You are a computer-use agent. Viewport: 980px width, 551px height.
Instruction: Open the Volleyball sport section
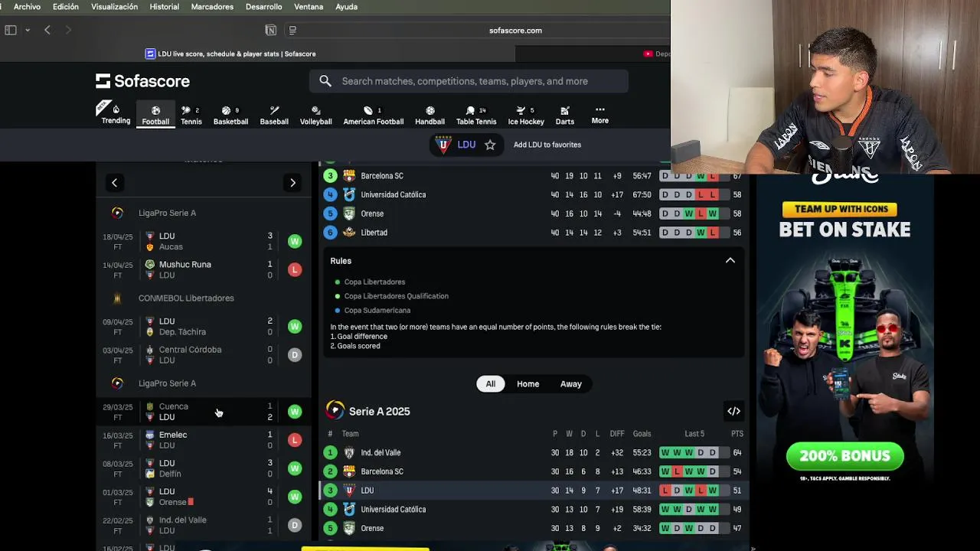pos(315,116)
